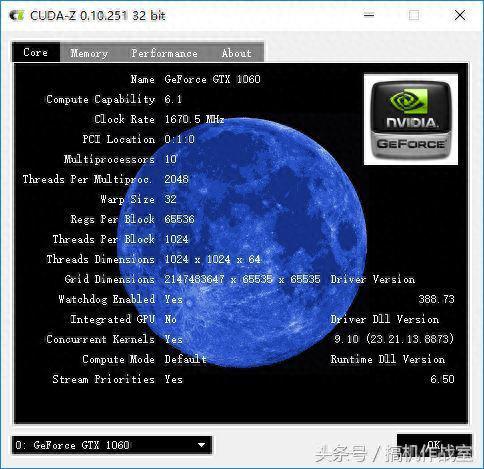Click the Grid Dimensions value text
This screenshot has height=469, width=484.
(242, 279)
